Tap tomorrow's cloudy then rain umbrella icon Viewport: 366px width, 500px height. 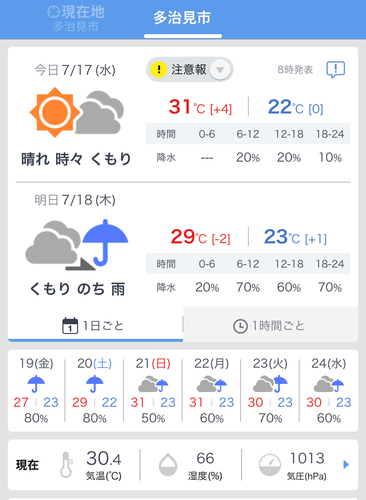click(x=77, y=245)
